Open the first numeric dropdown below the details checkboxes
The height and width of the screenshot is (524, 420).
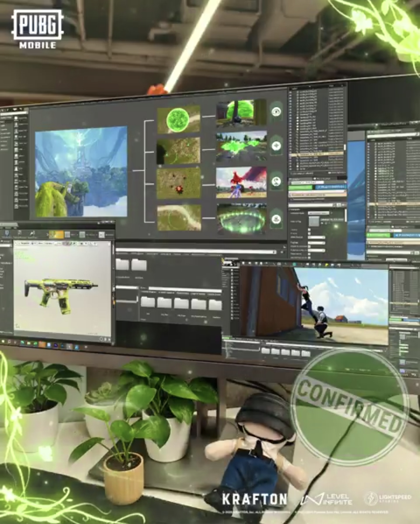(316, 238)
